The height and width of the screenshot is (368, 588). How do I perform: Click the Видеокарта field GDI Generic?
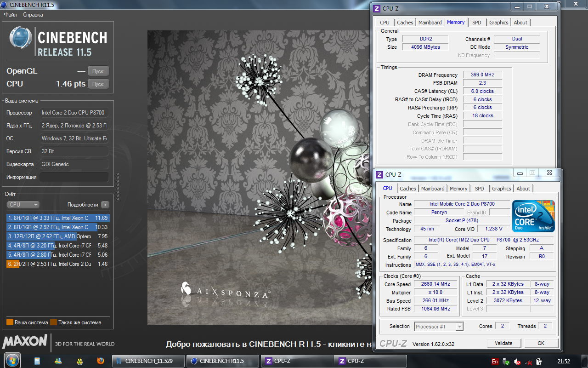coord(74,164)
